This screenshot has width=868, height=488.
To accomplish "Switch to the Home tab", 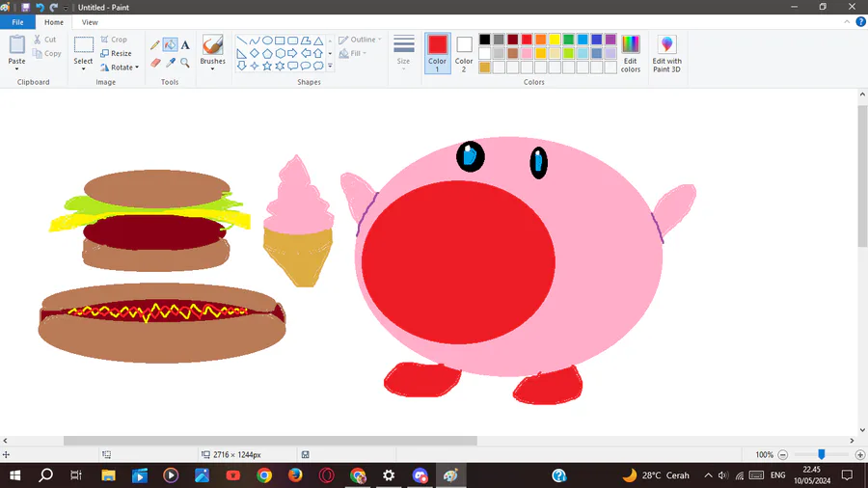I will (x=54, y=22).
